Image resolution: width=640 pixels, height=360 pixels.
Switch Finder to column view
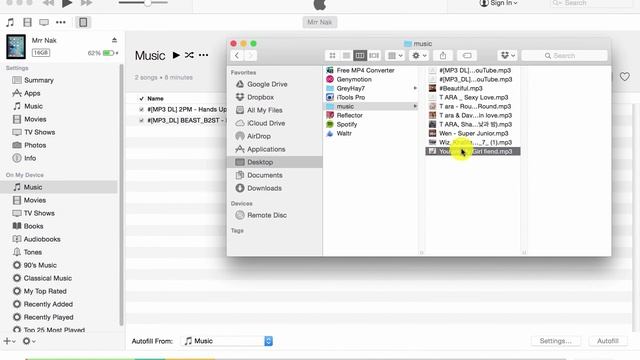coord(360,56)
